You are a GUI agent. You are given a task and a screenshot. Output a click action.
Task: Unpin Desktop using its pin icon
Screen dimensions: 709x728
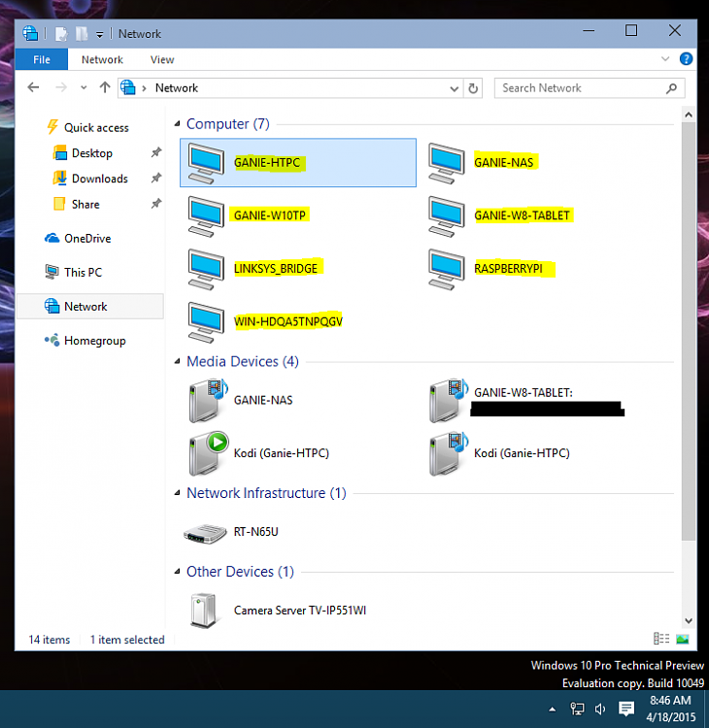(x=156, y=152)
